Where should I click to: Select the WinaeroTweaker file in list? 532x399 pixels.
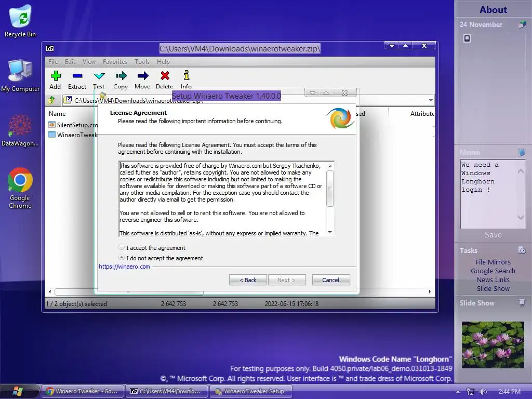click(73, 135)
